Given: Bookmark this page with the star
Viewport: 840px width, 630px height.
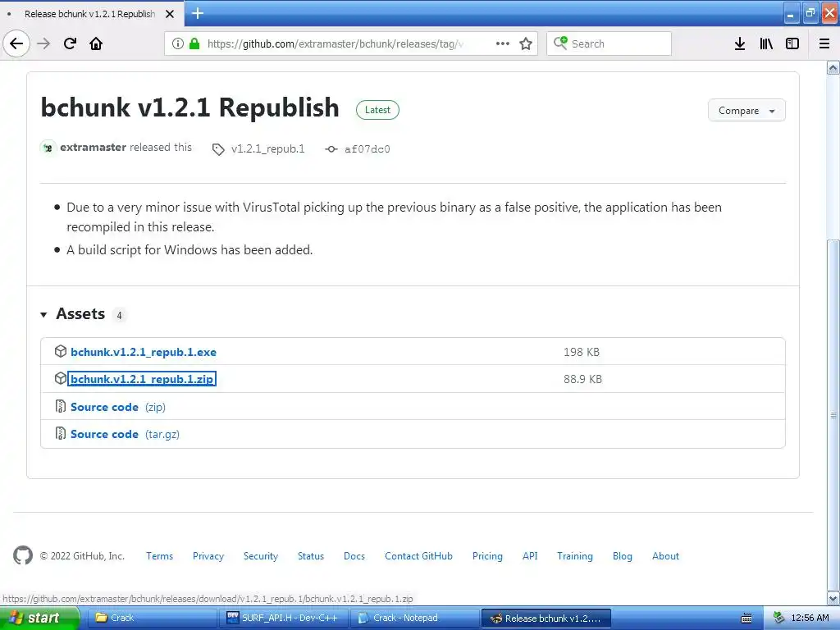Looking at the screenshot, I should (x=526, y=43).
